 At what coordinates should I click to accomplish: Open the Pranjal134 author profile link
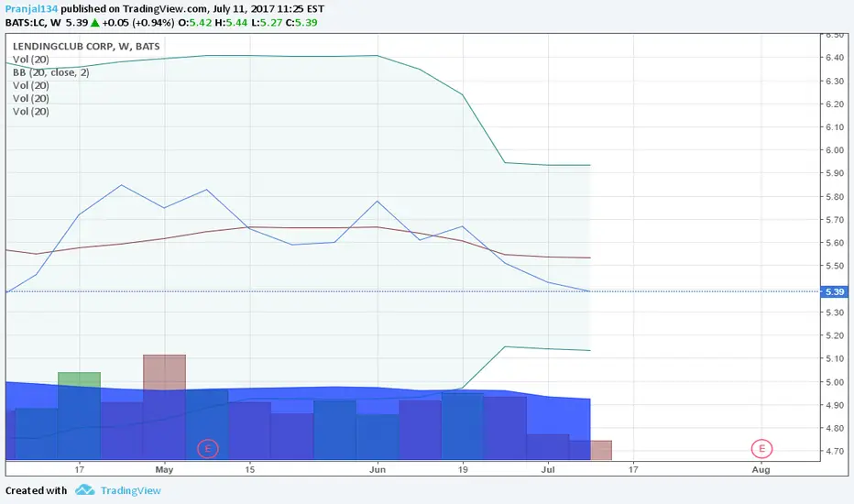(31, 9)
